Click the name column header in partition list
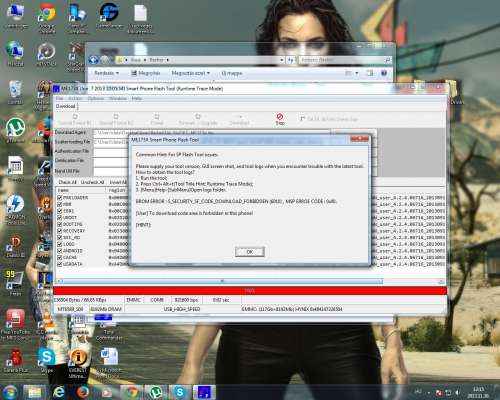This screenshot has height=400, width=500. [81, 190]
